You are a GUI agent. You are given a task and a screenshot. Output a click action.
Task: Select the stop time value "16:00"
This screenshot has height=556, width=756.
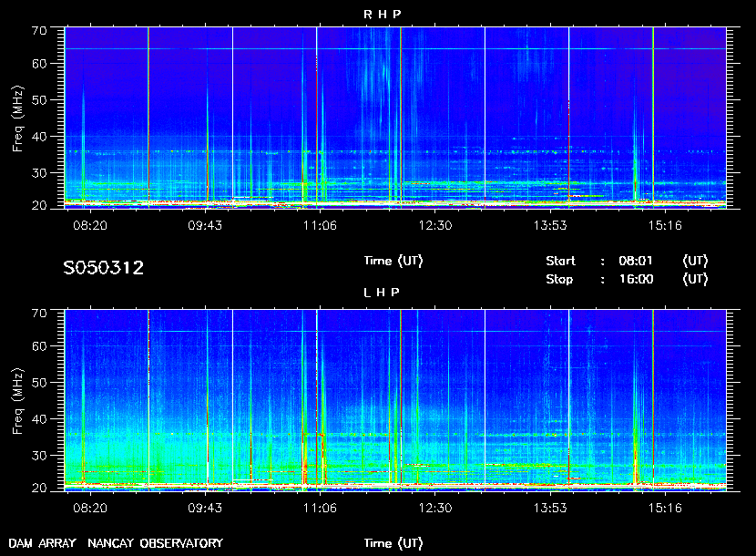636,280
